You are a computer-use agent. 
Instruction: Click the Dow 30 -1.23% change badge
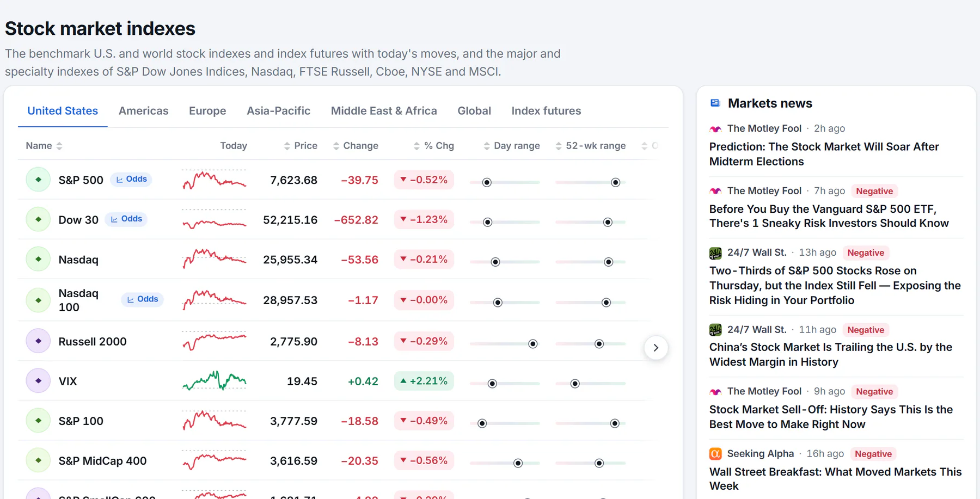point(424,219)
